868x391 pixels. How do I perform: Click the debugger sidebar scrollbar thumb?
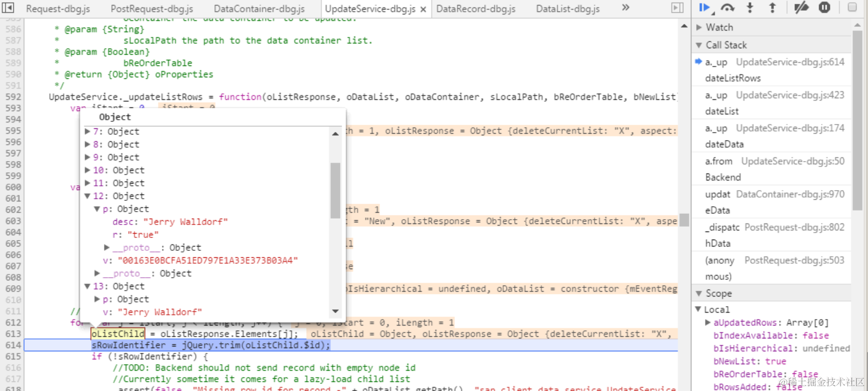coord(857,120)
